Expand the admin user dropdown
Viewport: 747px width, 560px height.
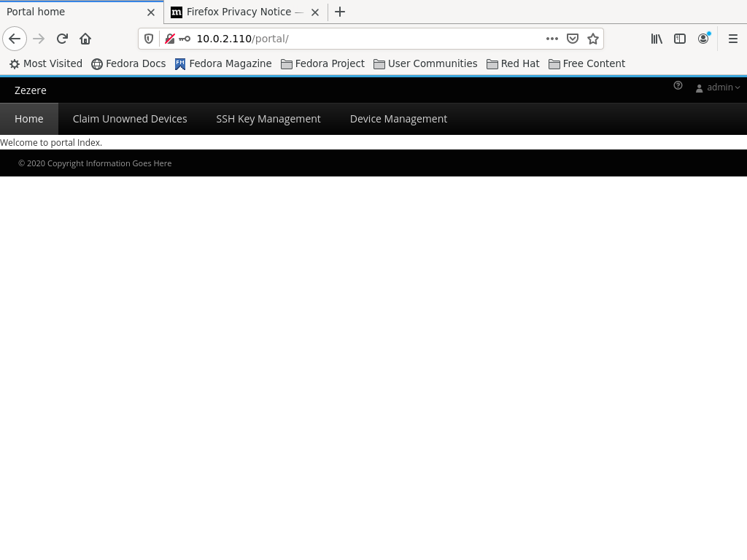coord(718,87)
